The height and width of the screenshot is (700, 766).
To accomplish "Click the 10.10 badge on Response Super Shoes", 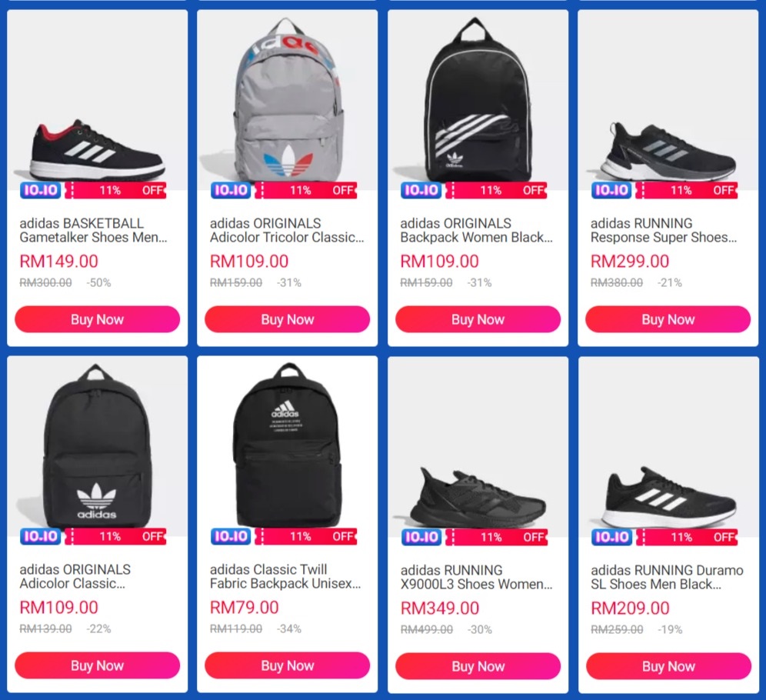I will tap(611, 190).
